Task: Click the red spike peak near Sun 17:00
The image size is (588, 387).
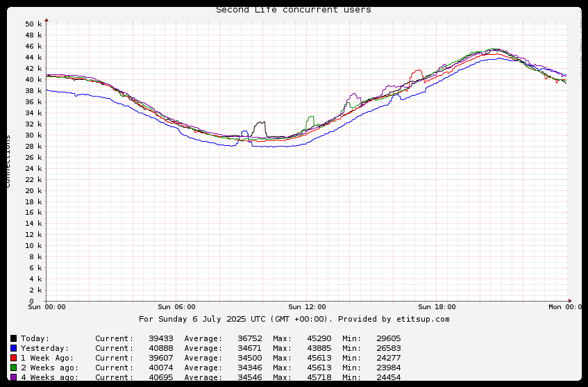Action: (x=417, y=71)
